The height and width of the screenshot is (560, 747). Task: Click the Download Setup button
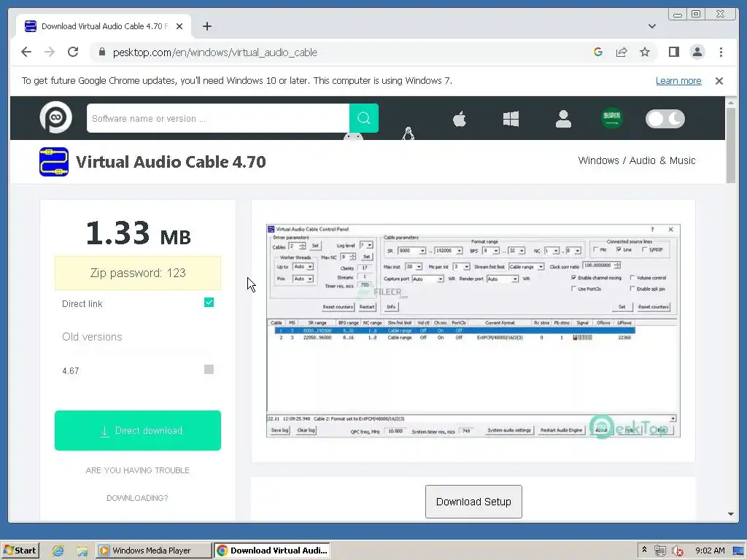[473, 502]
